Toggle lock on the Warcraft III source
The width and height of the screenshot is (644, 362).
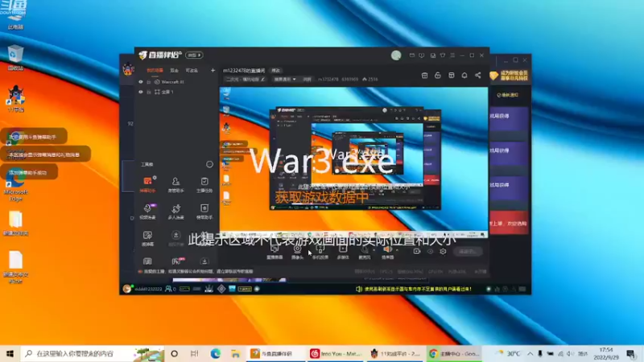pos(149,82)
